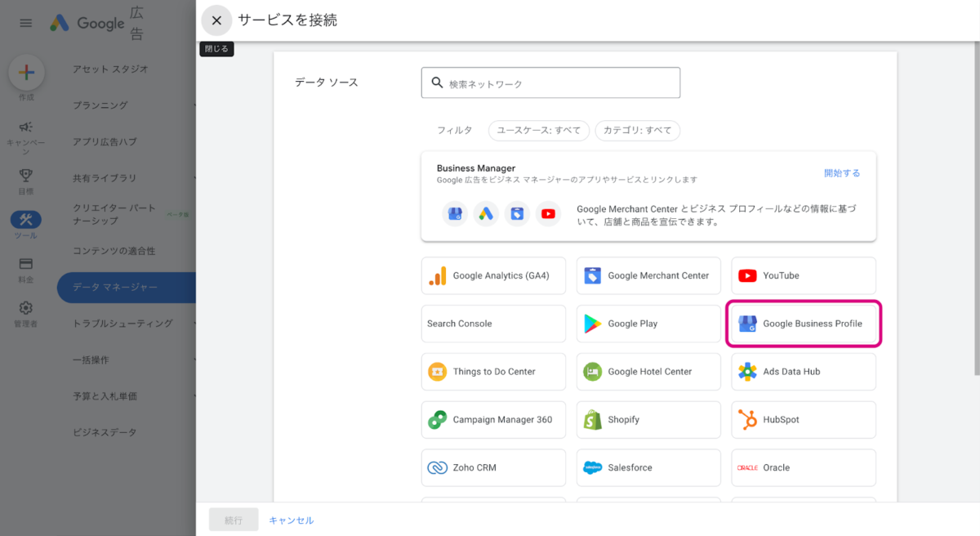Open the カテゴリ: すべて filter
Screen dimensions: 980x536
tap(637, 131)
